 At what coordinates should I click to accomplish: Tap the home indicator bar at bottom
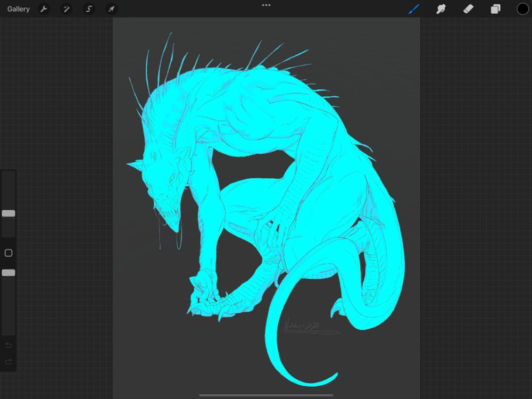[266, 395]
